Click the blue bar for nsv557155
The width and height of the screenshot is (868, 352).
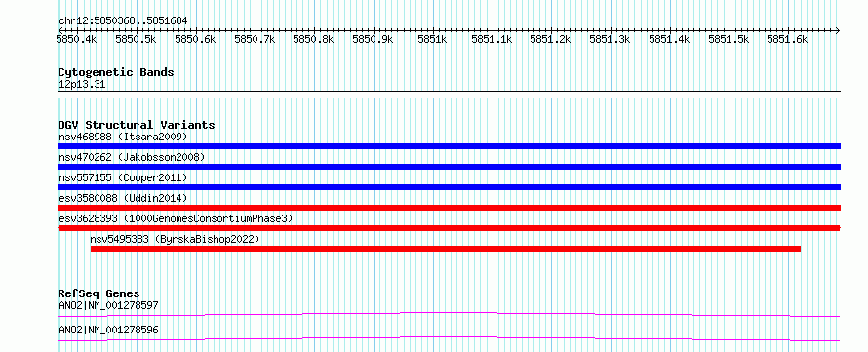pyautogui.click(x=449, y=187)
